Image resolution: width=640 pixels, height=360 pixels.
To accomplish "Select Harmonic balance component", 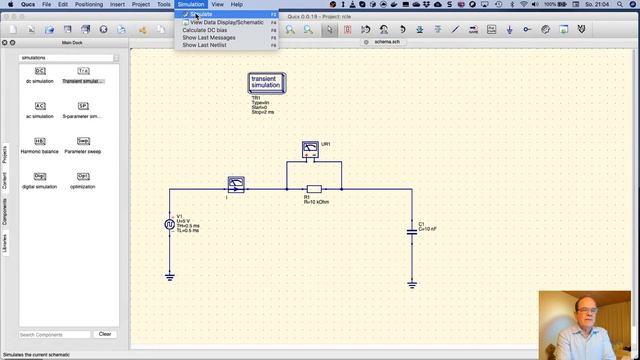I will click(40, 146).
